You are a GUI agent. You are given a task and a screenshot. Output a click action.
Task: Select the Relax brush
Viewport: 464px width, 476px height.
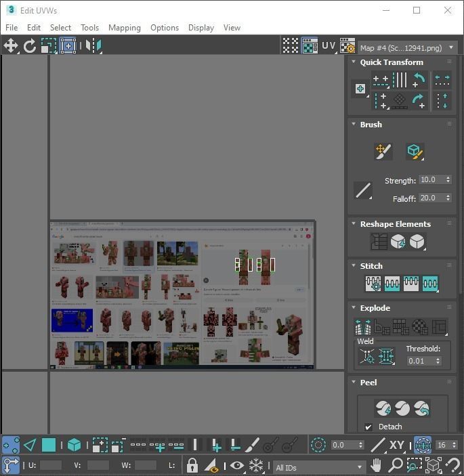[415, 151]
